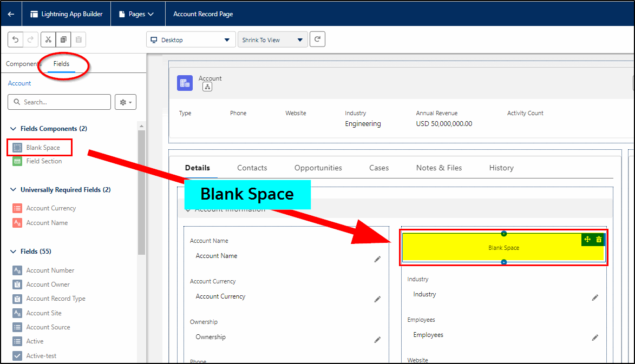Select Field Section in field components

coord(44,161)
